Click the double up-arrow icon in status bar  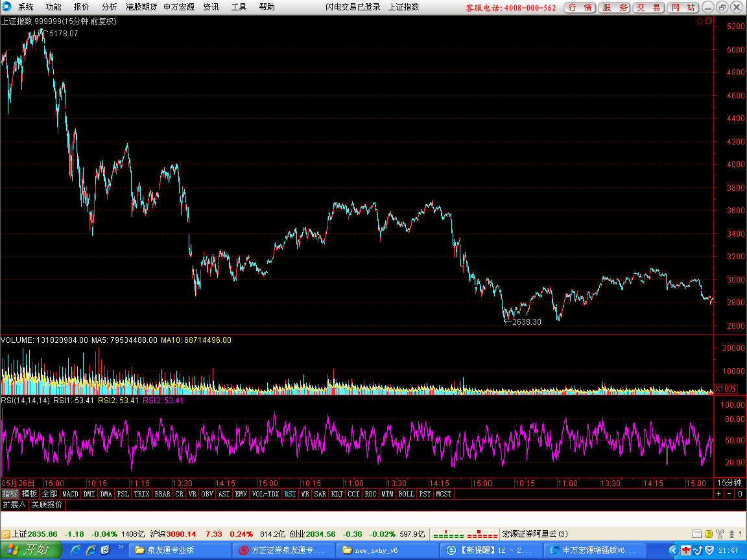[x=731, y=534]
